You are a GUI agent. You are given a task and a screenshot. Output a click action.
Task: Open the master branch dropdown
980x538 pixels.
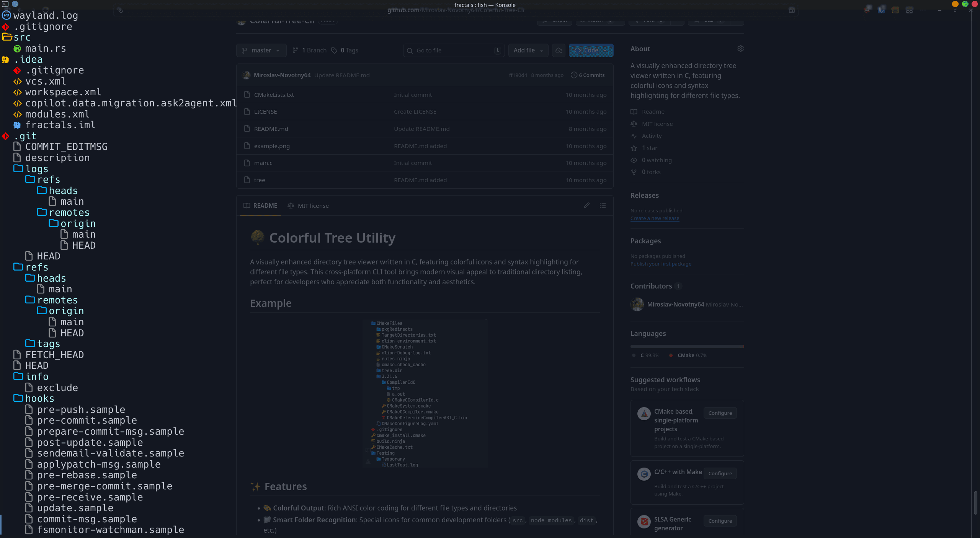261,50
